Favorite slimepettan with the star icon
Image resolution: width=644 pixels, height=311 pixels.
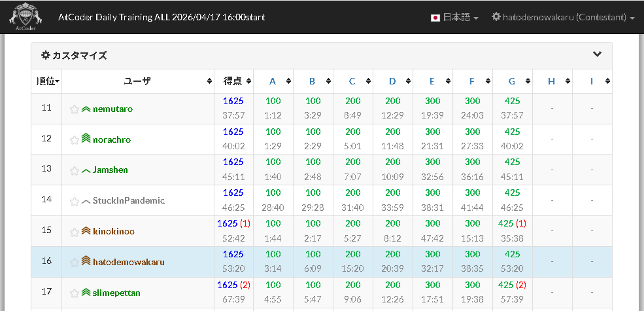tap(75, 293)
